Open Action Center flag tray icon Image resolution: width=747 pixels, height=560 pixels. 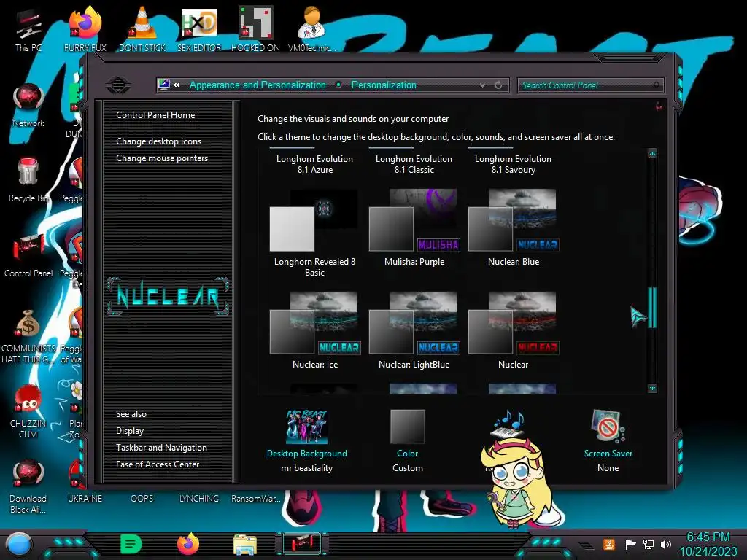630,544
